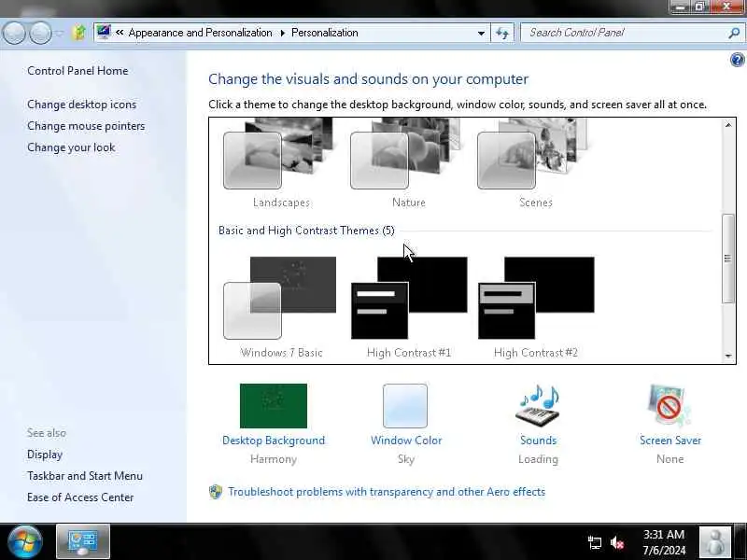Click the Show desktop strip
The height and width of the screenshot is (560, 747).
(x=740, y=542)
